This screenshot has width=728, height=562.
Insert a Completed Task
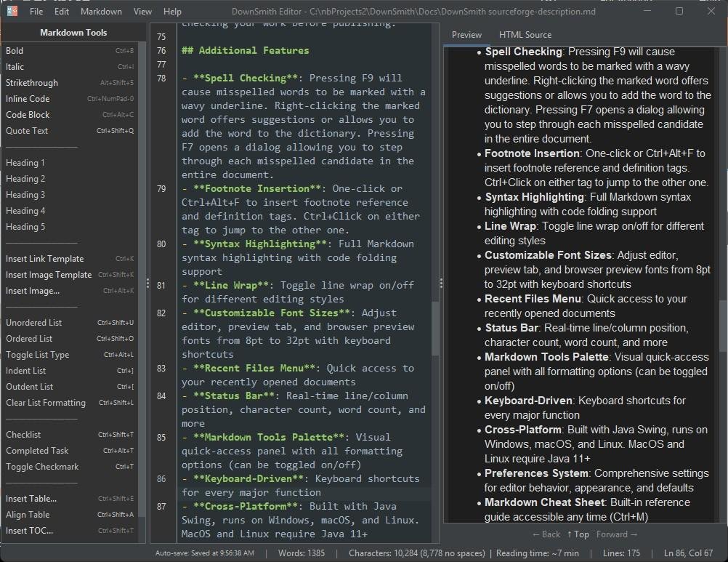pyautogui.click(x=70, y=451)
